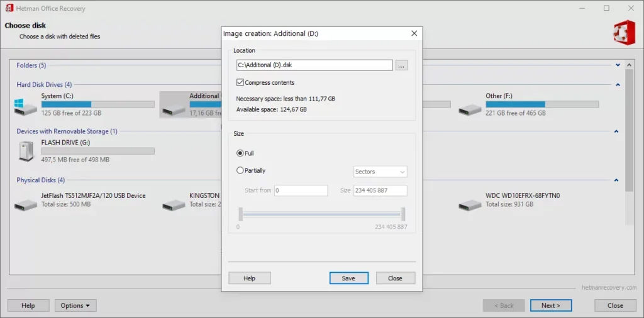The height and width of the screenshot is (318, 644).
Task: Select the KINGSTON physical disk icon
Action: [174, 205]
